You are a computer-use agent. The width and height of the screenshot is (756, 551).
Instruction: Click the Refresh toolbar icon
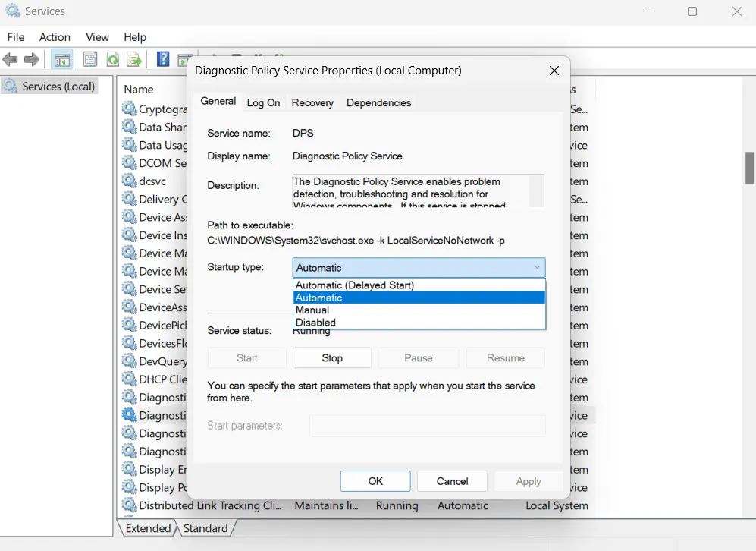point(113,60)
